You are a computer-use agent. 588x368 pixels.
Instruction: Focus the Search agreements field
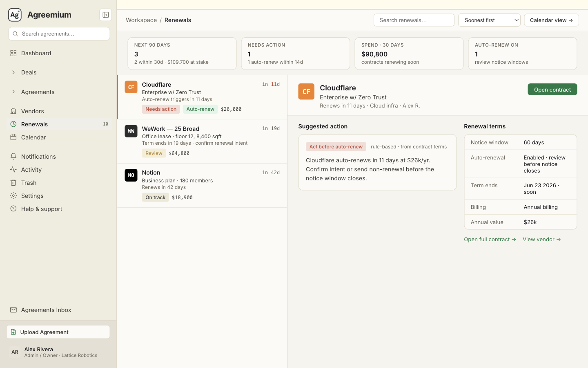(x=59, y=34)
